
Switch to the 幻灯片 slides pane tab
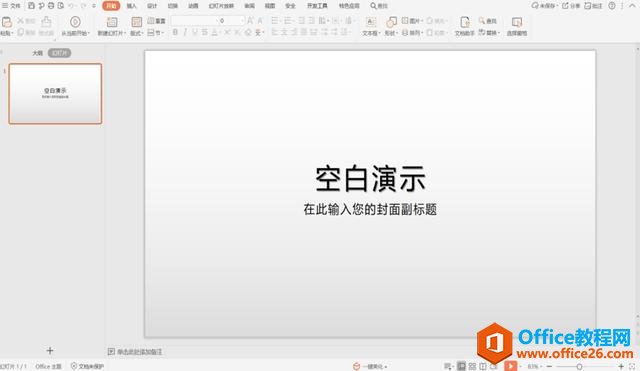(x=60, y=53)
